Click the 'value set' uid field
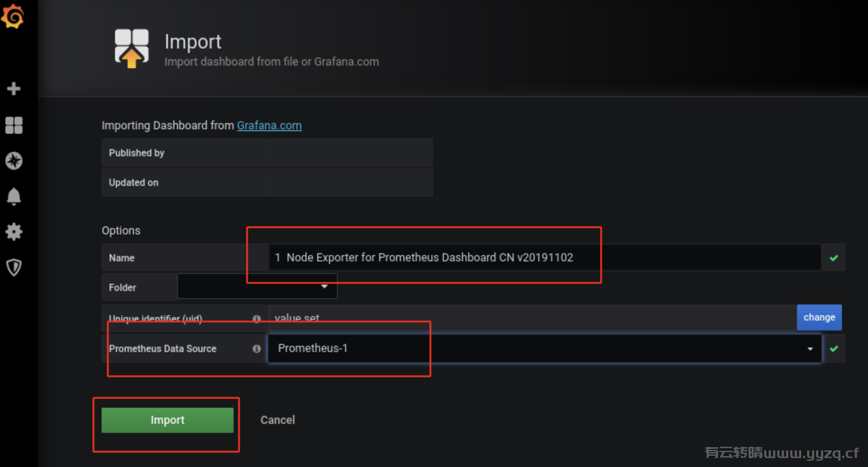Image resolution: width=868 pixels, height=467 pixels. coord(532,317)
